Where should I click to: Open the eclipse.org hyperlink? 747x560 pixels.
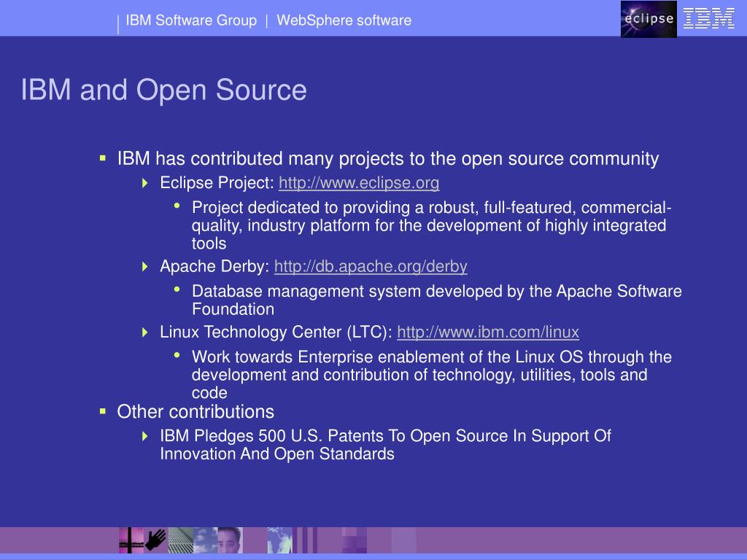(359, 183)
